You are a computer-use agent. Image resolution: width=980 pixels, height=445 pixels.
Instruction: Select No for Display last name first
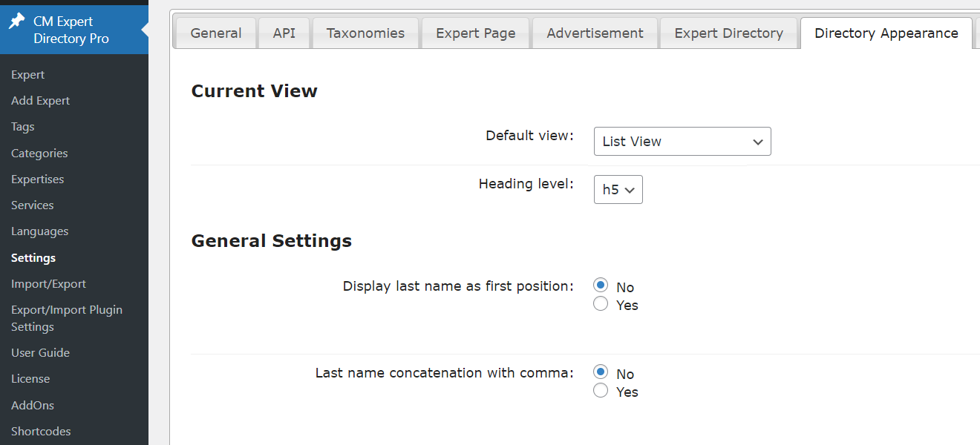601,286
